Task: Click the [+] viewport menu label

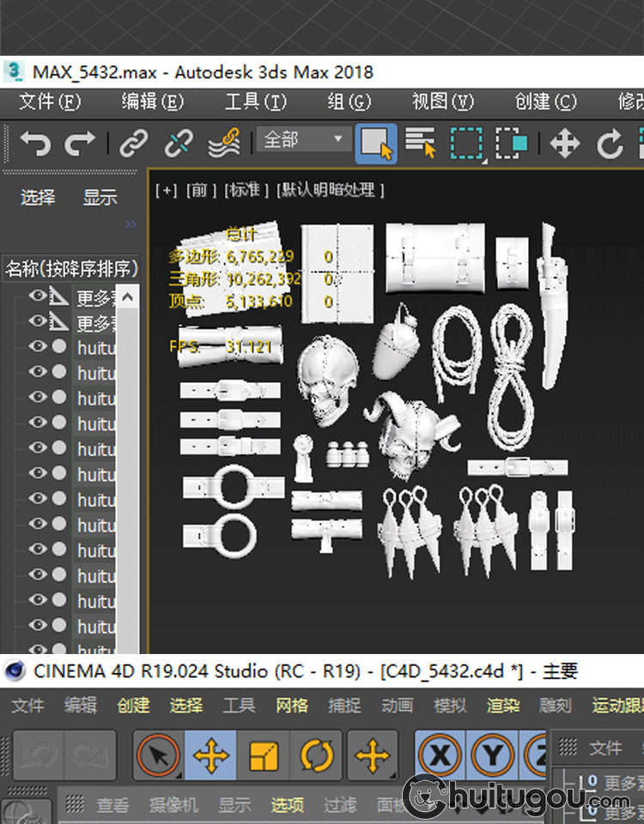Action: tap(166, 191)
